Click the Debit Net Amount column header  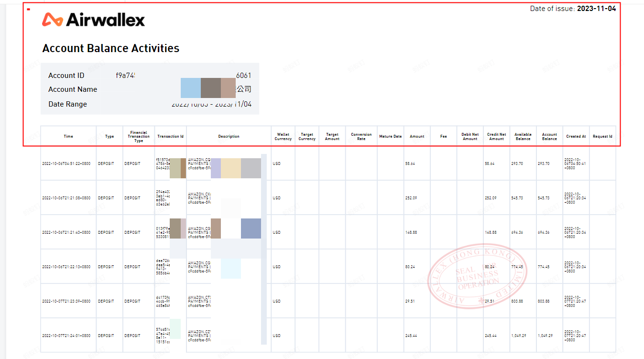(470, 137)
